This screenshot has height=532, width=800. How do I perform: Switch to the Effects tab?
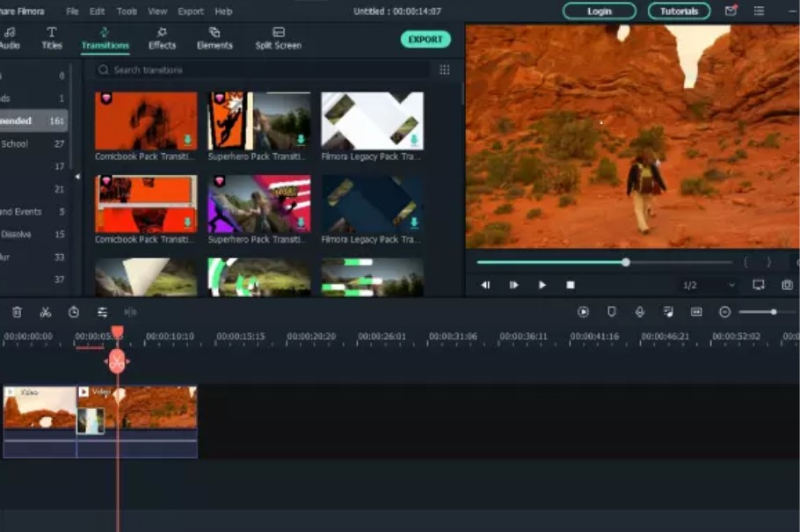click(162, 39)
